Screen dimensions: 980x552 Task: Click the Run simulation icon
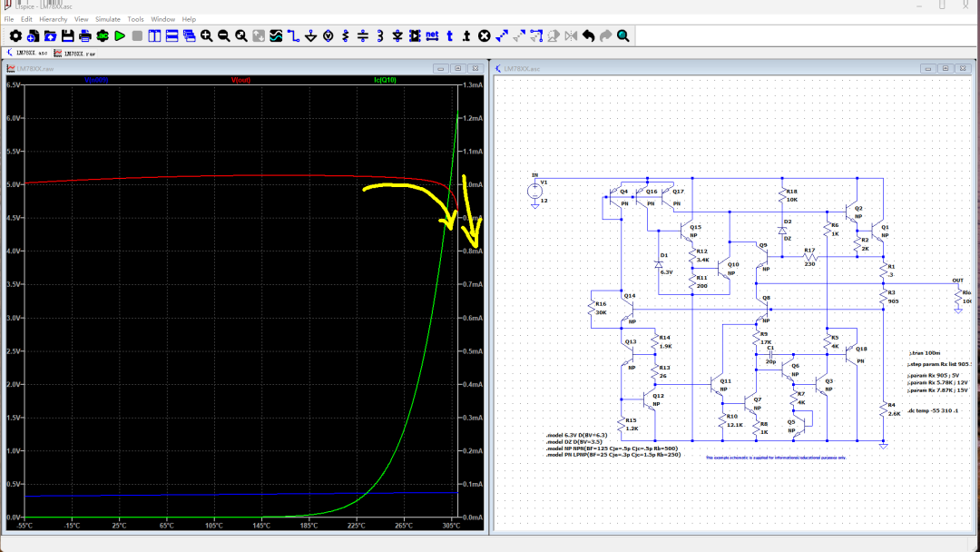pyautogui.click(x=120, y=36)
